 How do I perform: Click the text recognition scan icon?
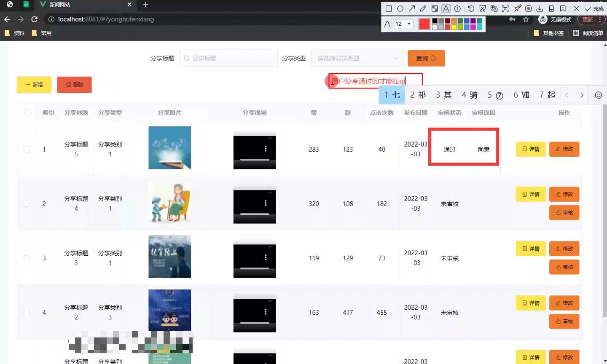click(505, 8)
